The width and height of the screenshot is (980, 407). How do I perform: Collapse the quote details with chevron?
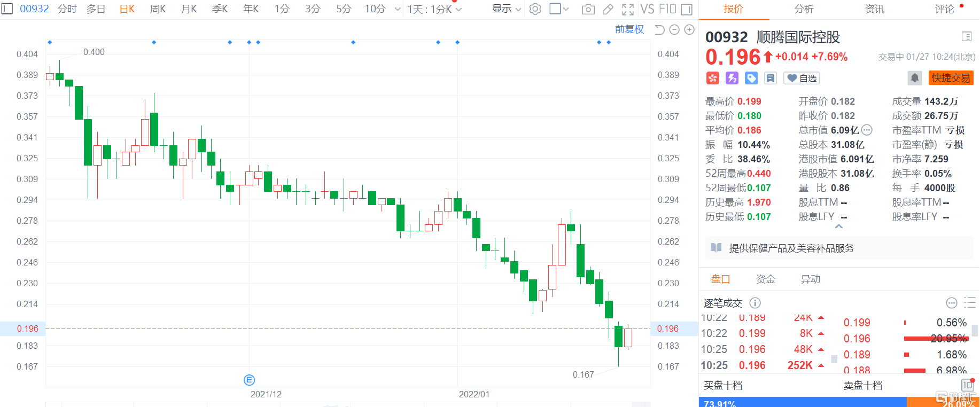pos(839,226)
